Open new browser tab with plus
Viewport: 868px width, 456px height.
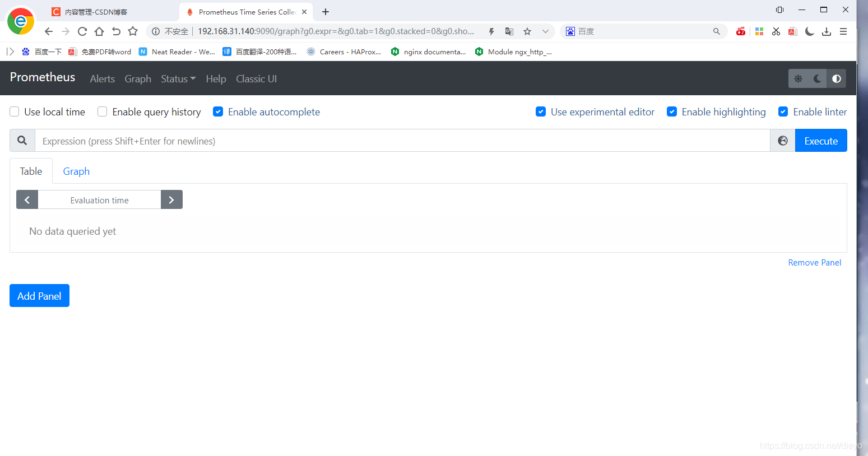click(x=326, y=12)
